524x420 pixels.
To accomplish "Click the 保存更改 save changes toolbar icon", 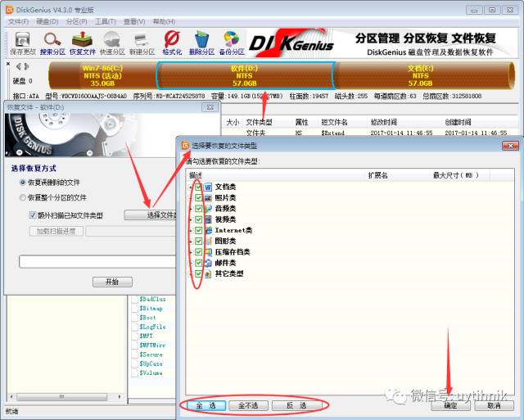I will click(x=23, y=43).
